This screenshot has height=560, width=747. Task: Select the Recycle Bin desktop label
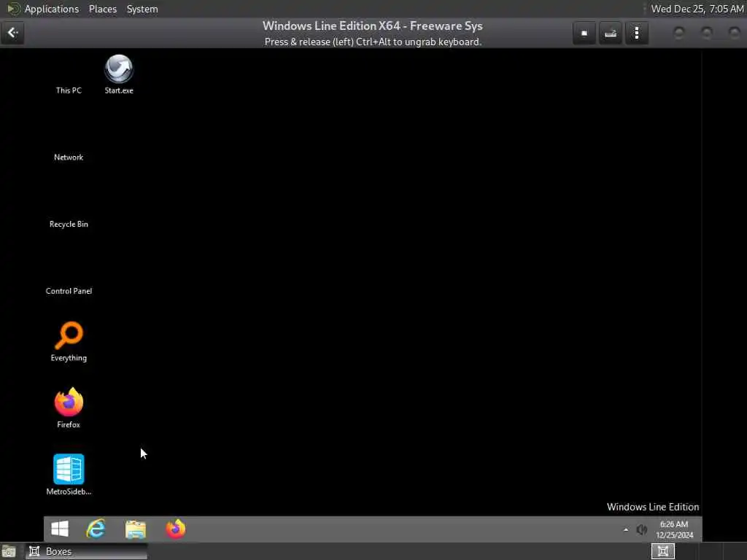[x=69, y=224]
